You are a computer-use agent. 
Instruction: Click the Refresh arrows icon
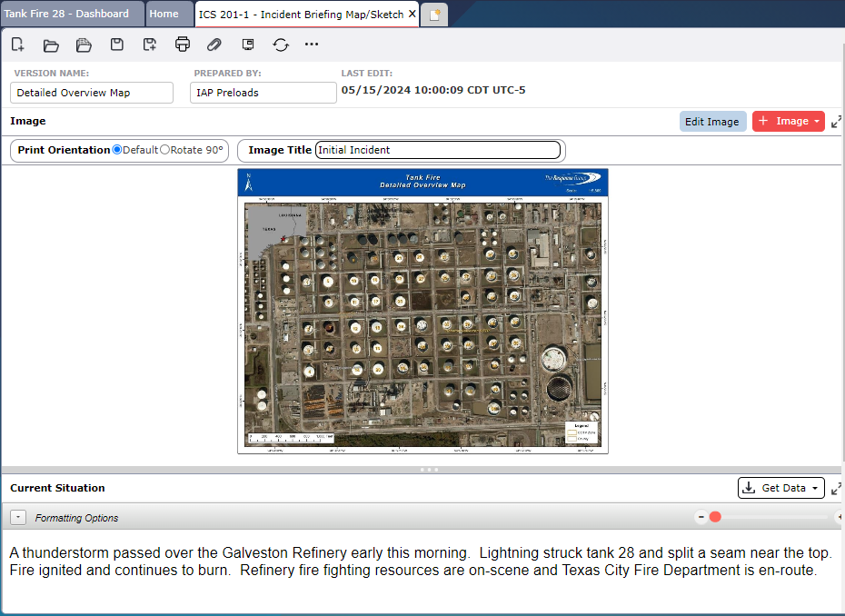pos(280,45)
